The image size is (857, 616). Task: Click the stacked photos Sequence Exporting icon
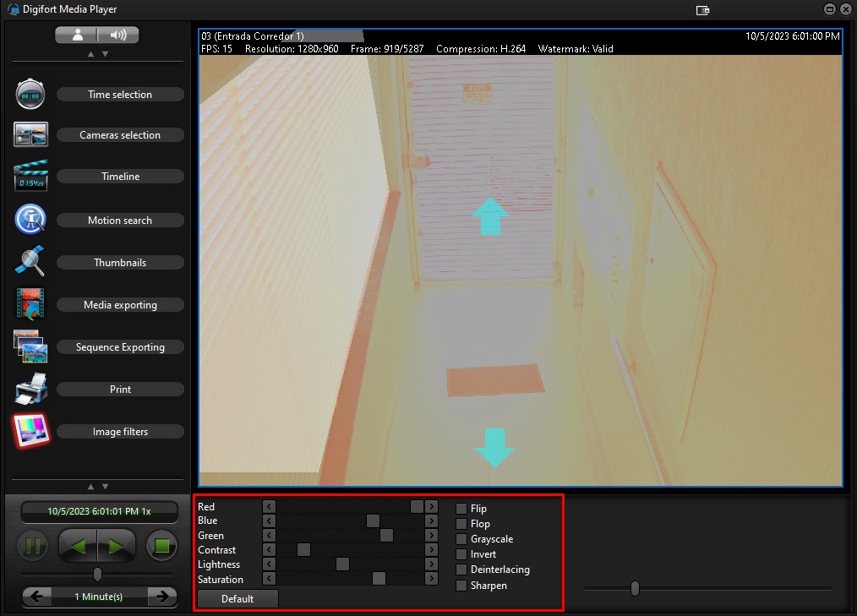[x=30, y=346]
